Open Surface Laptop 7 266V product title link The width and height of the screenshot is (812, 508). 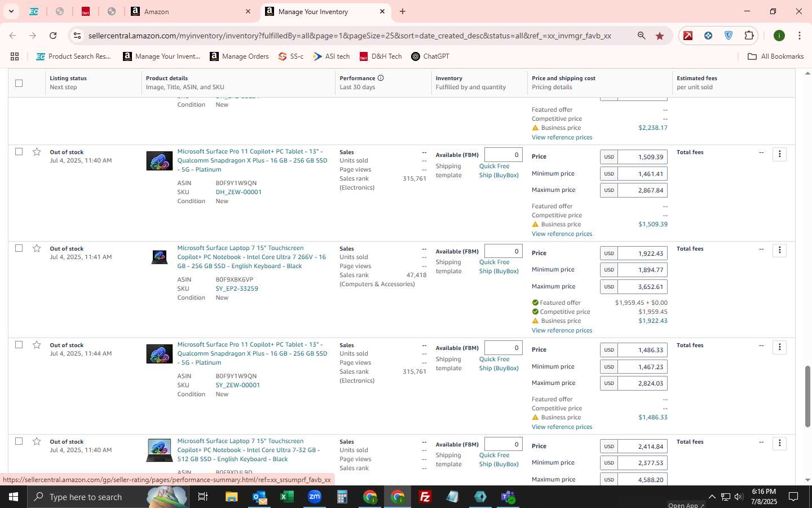251,257
